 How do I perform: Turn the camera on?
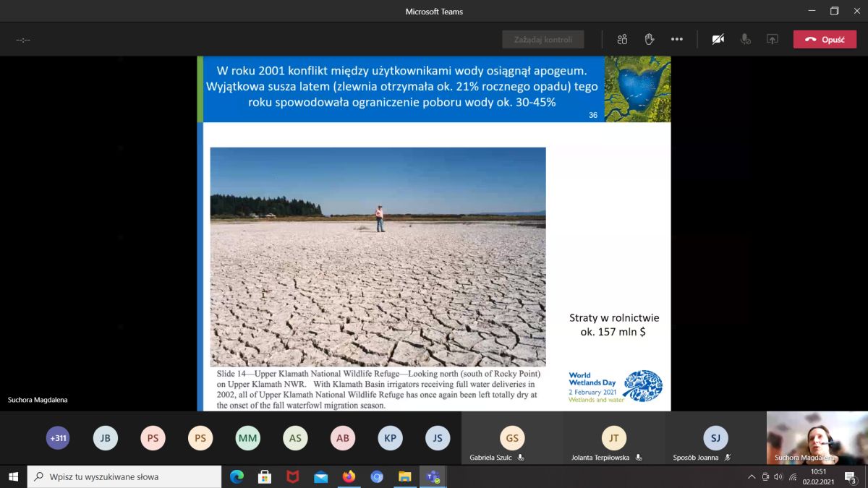coord(718,40)
